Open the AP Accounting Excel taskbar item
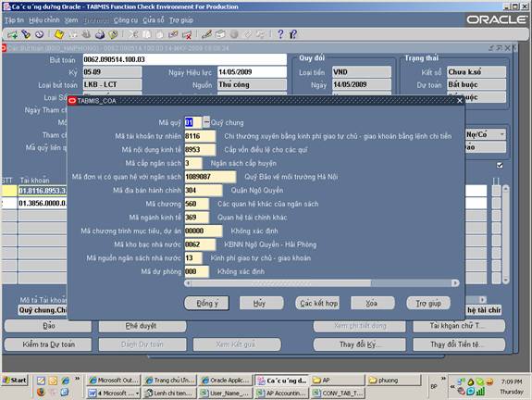The width and height of the screenshot is (532, 400). (281, 393)
